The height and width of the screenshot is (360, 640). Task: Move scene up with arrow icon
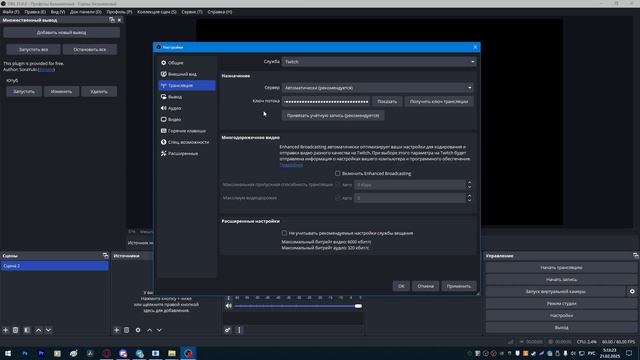tap(38, 330)
